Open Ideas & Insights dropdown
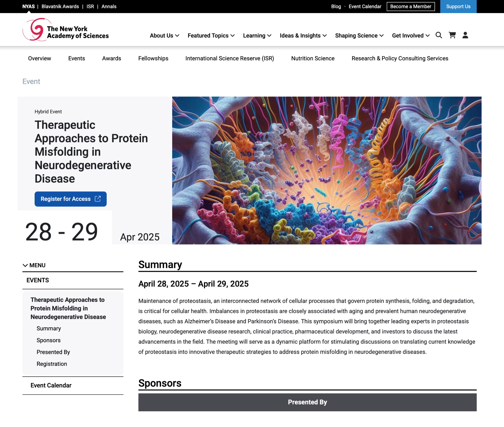 303,36
